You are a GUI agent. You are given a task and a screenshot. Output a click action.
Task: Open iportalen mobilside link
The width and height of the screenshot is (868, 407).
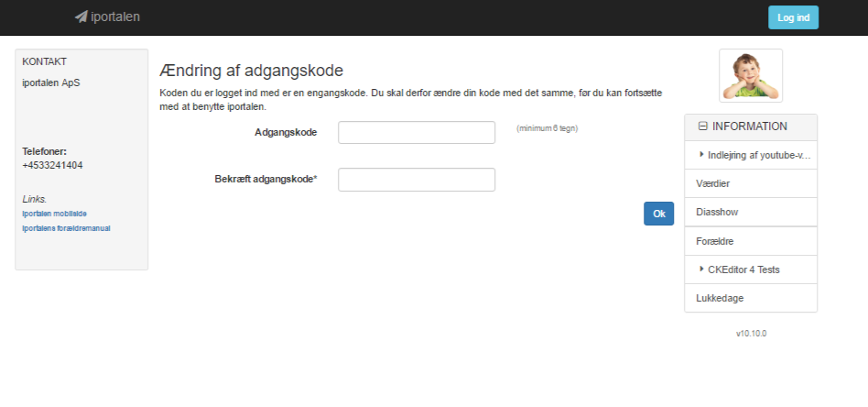pos(54,214)
